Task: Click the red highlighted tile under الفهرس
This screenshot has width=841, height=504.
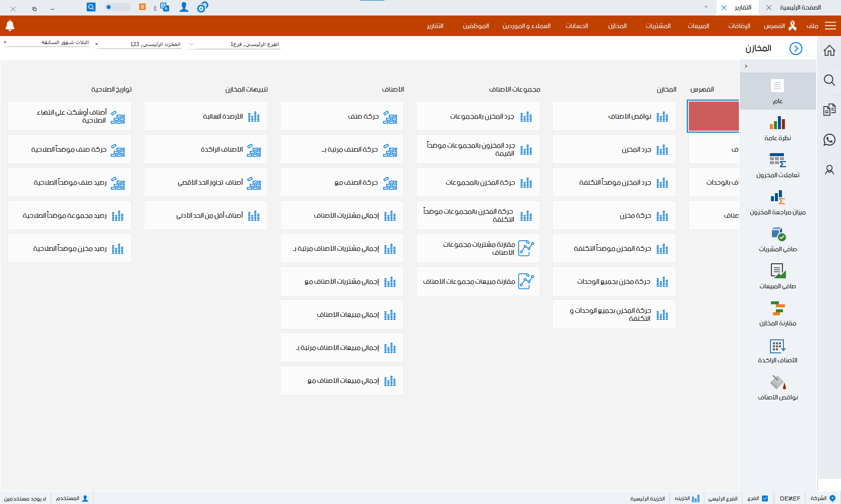Action: [x=713, y=116]
